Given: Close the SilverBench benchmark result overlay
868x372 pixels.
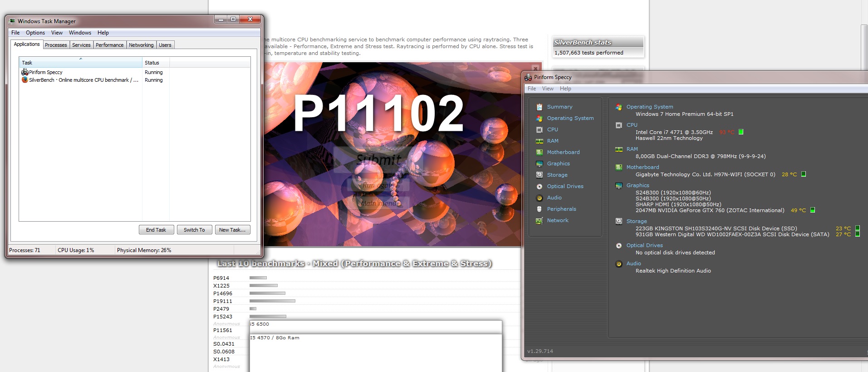Looking at the screenshot, I should pos(535,69).
